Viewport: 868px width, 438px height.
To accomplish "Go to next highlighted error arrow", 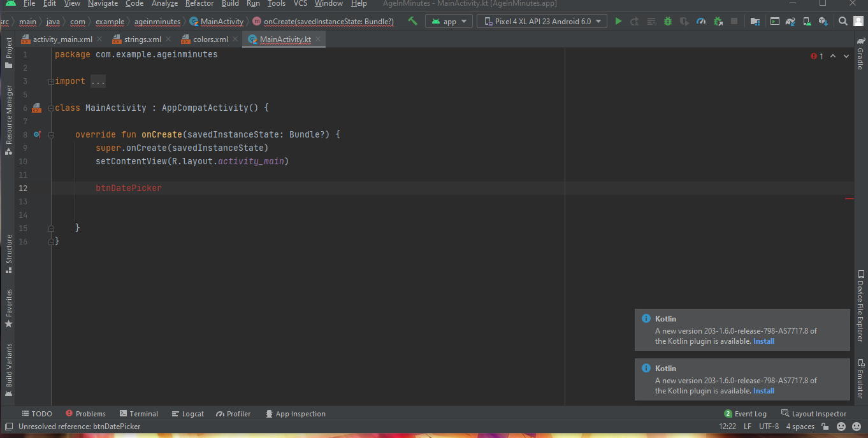I will 846,56.
